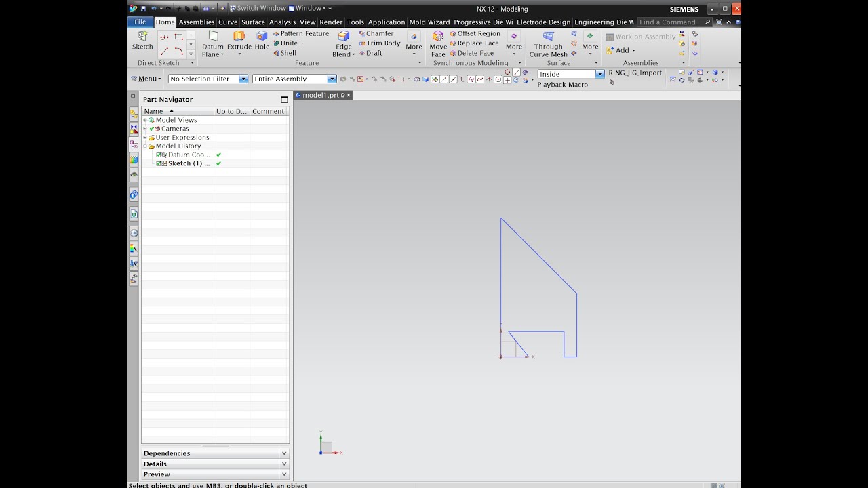Screen dimensions: 868x488
Task: Open resource bar settings gear
Action: (x=133, y=96)
